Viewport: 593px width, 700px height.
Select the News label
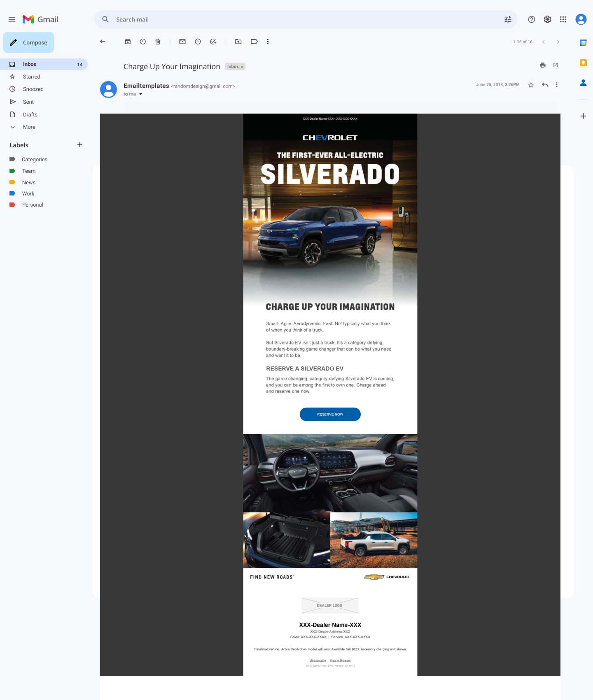coord(29,182)
